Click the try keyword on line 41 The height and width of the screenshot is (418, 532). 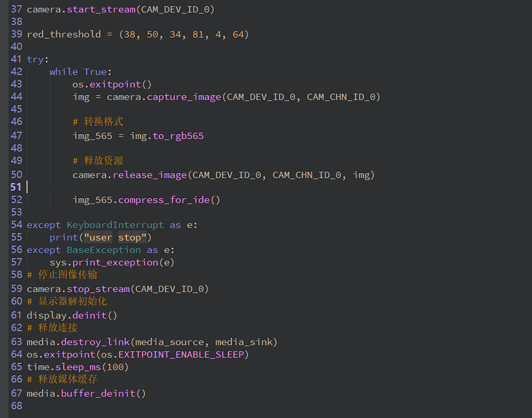(x=35, y=59)
